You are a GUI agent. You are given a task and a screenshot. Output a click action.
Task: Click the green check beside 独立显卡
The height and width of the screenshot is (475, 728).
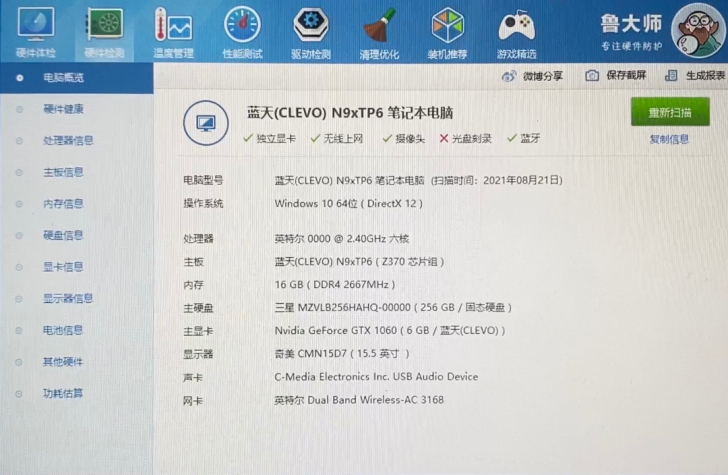pyautogui.click(x=248, y=138)
